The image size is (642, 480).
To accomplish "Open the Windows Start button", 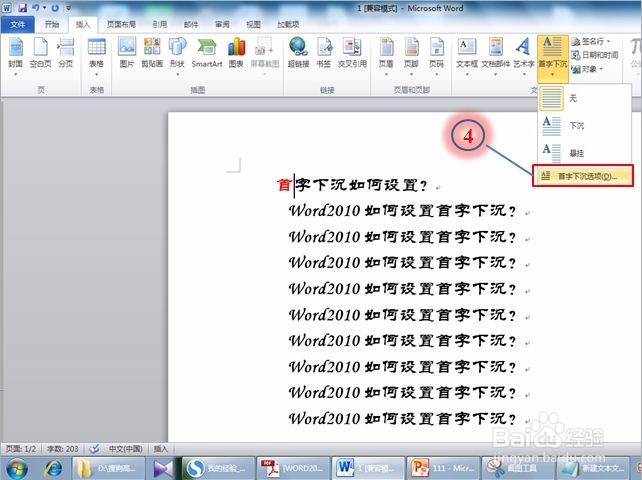I will [x=16, y=469].
